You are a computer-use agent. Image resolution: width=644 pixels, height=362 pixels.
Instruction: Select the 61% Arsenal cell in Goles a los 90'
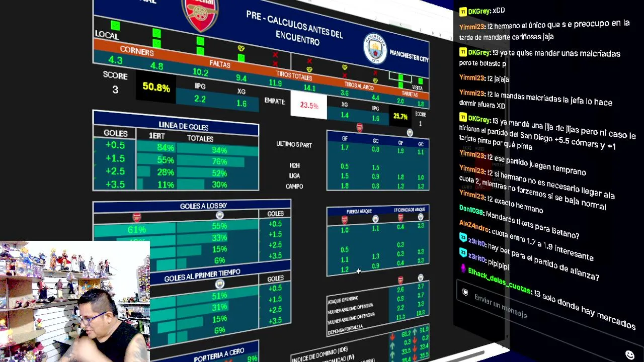click(x=136, y=230)
